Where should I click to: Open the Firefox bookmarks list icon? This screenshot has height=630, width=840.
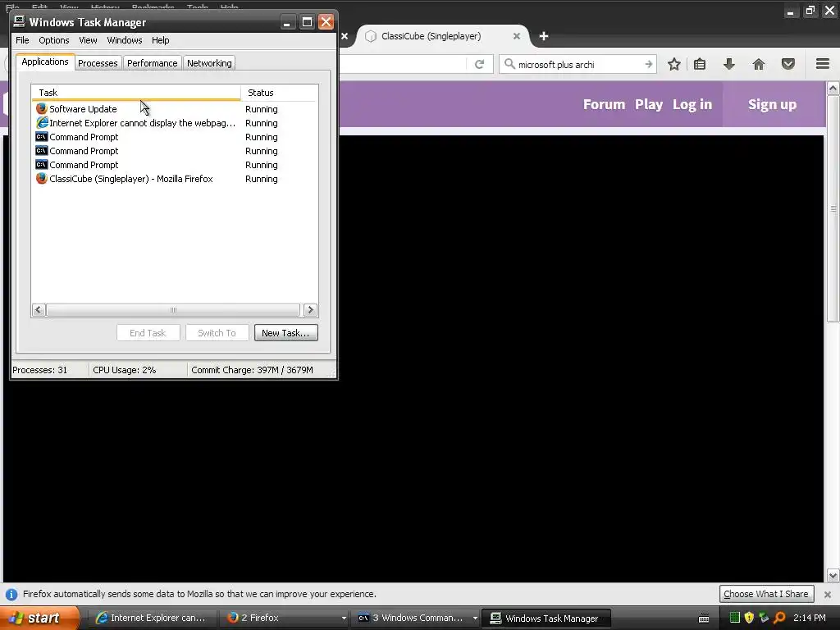(700, 64)
